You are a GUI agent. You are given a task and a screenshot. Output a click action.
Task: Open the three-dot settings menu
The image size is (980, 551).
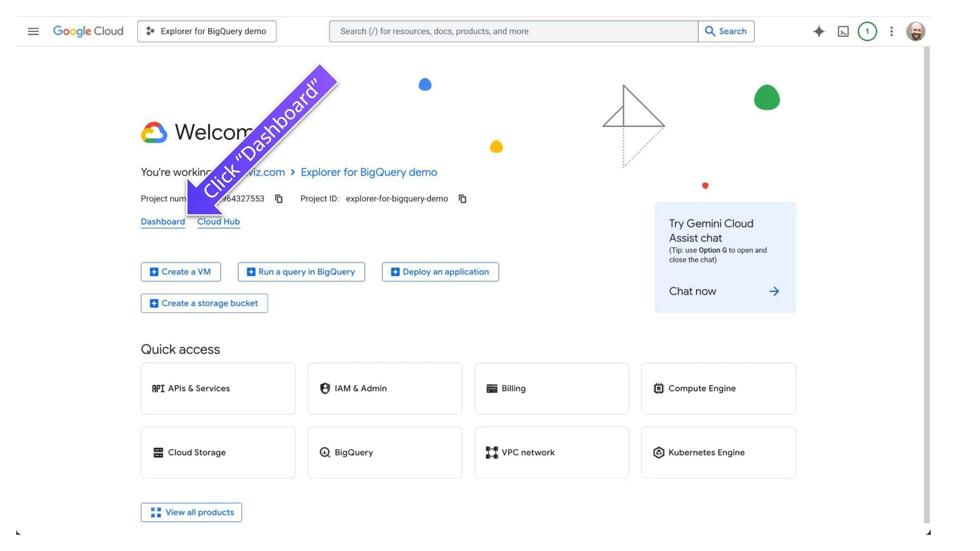[x=891, y=31]
